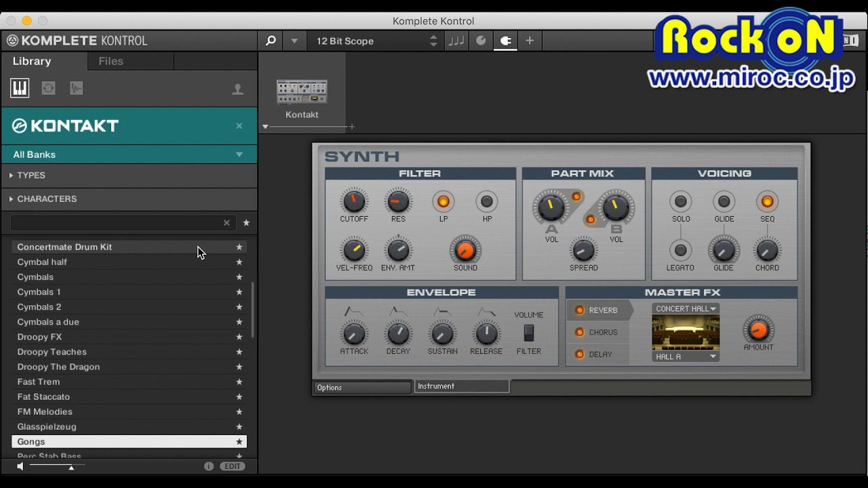The height and width of the screenshot is (488, 868).
Task: Click the EDIT button
Action: pyautogui.click(x=232, y=466)
